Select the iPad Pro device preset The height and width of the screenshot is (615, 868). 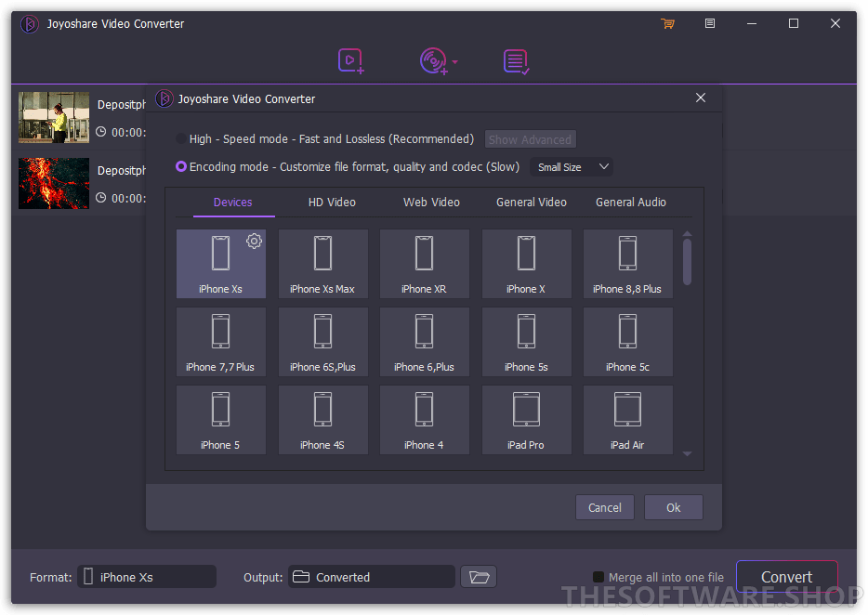[x=526, y=419]
